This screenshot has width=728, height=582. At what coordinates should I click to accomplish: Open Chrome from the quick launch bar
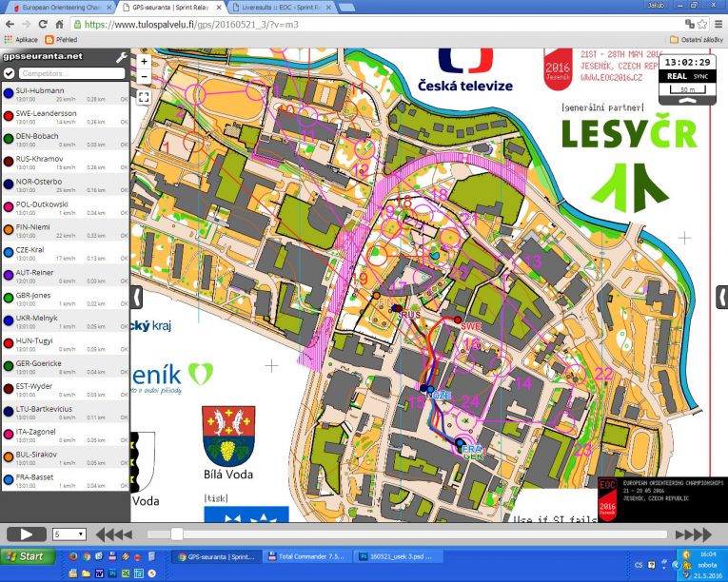coord(87,556)
